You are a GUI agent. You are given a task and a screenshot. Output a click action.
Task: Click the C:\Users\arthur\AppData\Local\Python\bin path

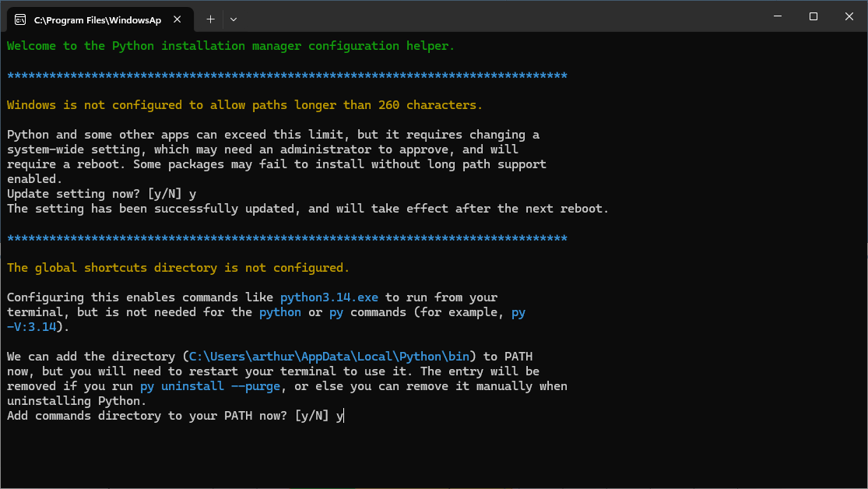329,357
